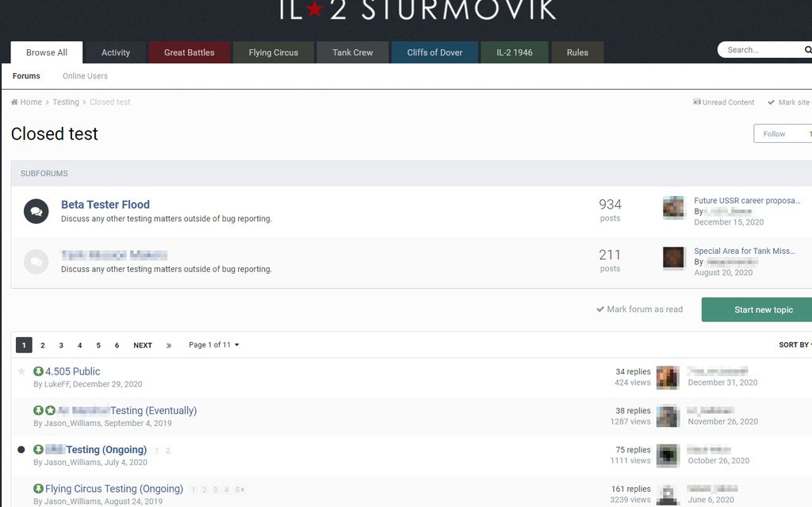Image resolution: width=812 pixels, height=507 pixels.
Task: Go to page 6 of topics
Action: point(117,345)
